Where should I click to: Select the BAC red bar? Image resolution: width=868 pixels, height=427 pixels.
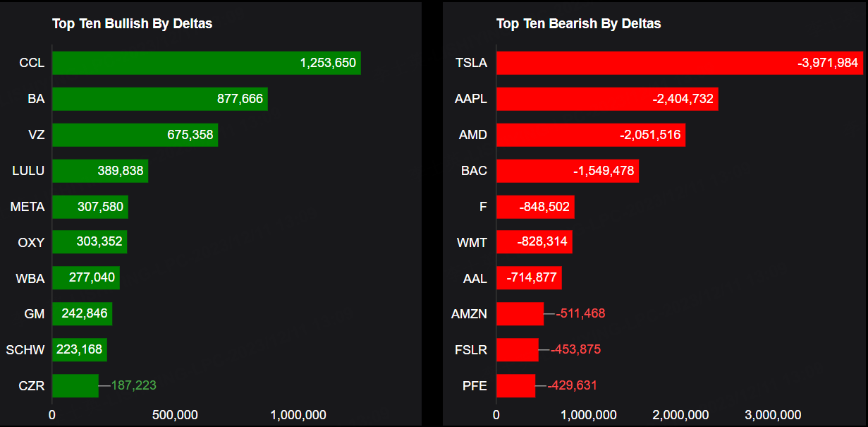pos(567,171)
